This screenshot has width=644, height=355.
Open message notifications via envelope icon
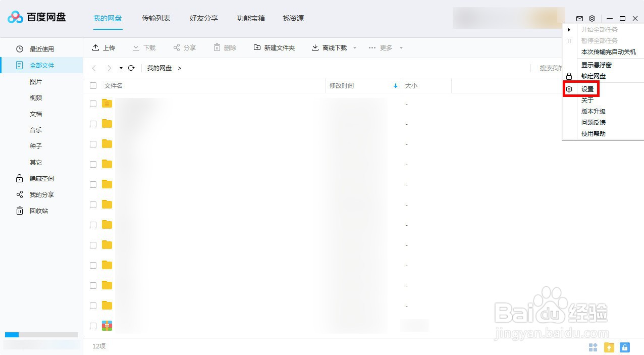[x=579, y=18]
